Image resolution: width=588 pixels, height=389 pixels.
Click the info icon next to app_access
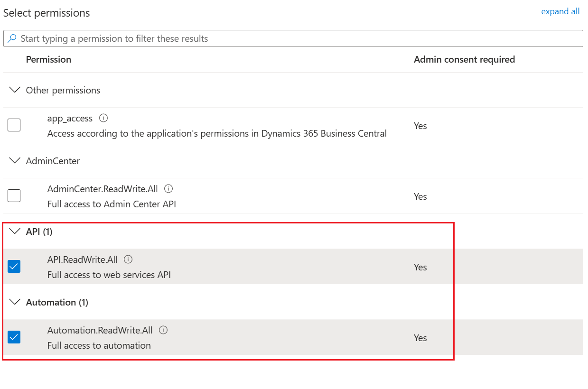(x=103, y=118)
